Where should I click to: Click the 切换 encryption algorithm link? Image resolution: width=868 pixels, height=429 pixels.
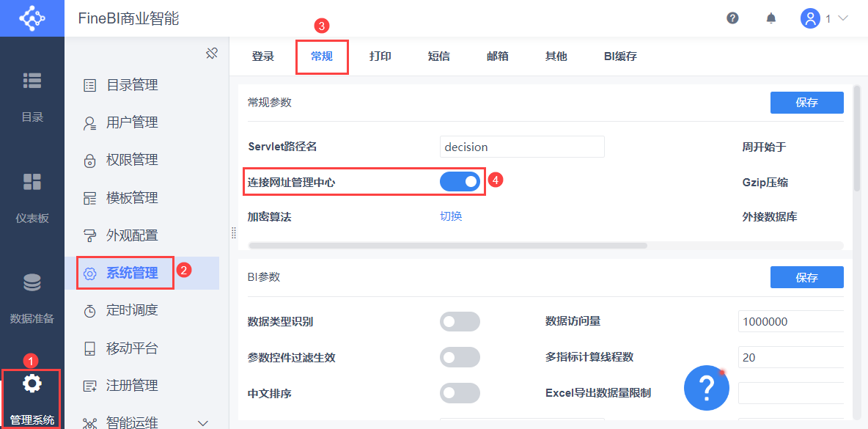click(x=451, y=216)
